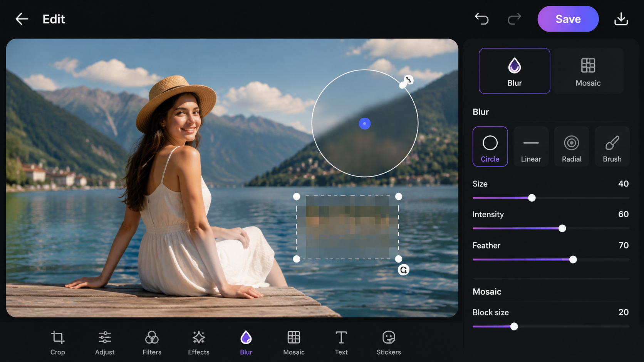Choose the Brush blur mode

click(x=612, y=147)
